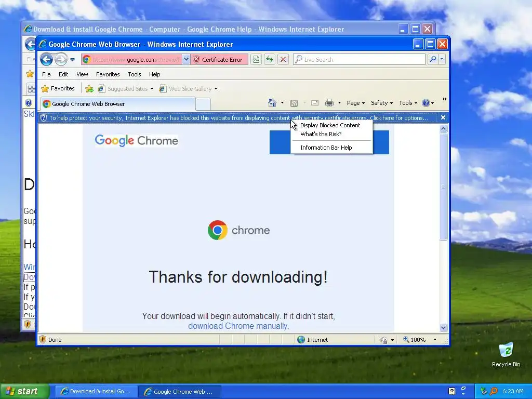
Task: Click the 6:23 AM system clock
Action: (513, 392)
